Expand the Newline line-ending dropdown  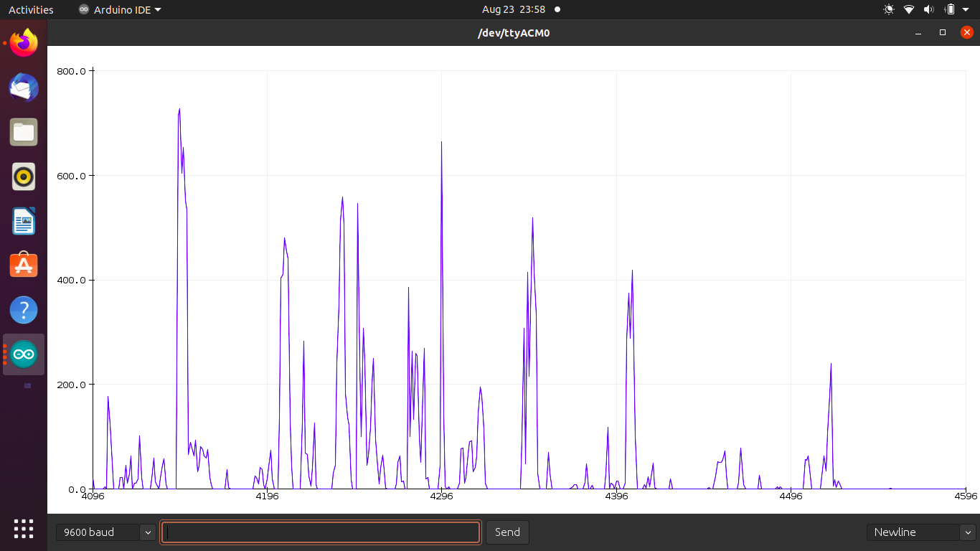pyautogui.click(x=921, y=532)
